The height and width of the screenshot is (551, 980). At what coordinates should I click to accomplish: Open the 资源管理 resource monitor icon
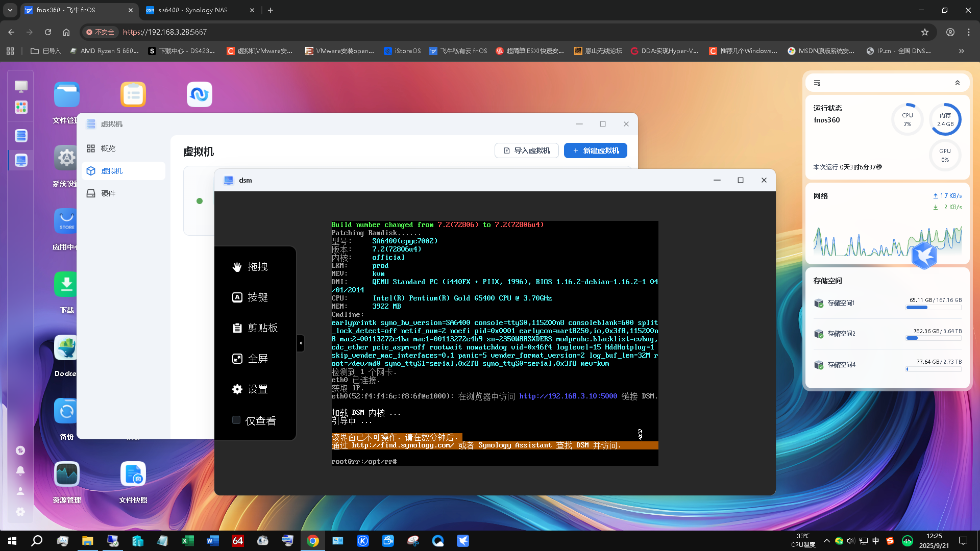[66, 474]
